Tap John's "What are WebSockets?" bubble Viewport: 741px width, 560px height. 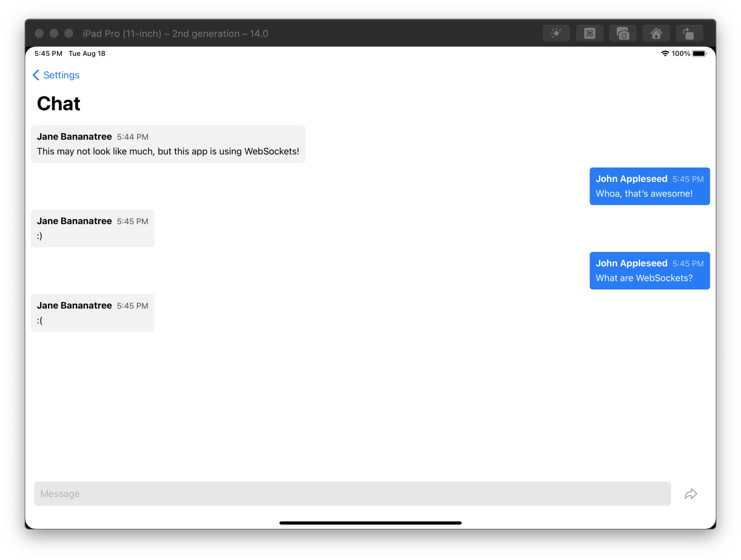click(649, 271)
